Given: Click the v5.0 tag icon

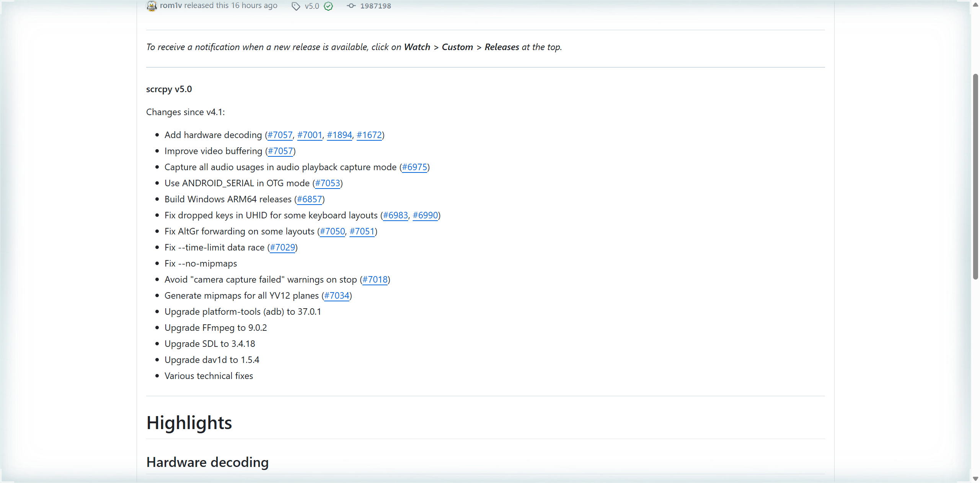Looking at the screenshot, I should 296,6.
